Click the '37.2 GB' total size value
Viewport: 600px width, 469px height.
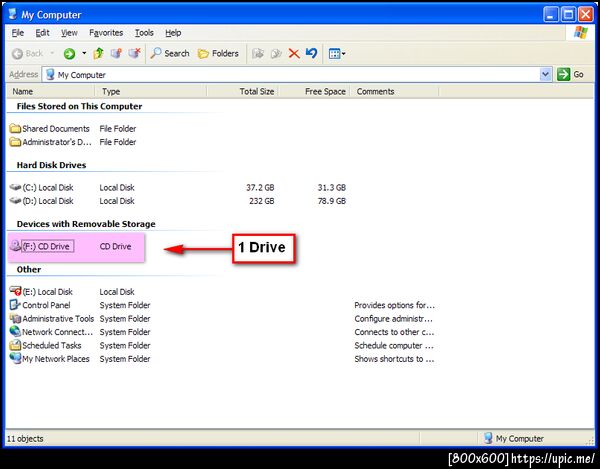point(260,187)
